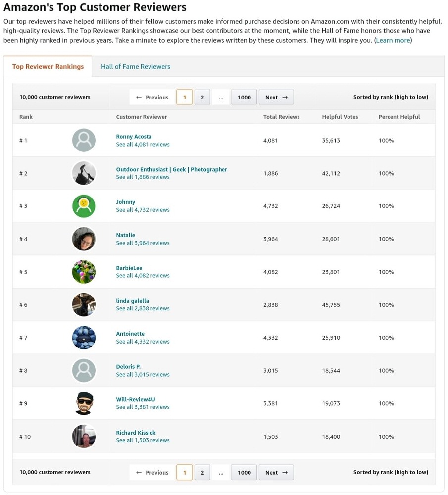Click Richard Kissick's profile photo
448x495 pixels.
[x=84, y=437]
